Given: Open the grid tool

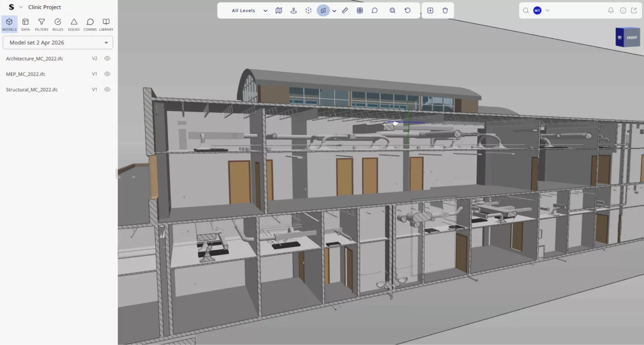Looking at the screenshot, I should click(360, 11).
